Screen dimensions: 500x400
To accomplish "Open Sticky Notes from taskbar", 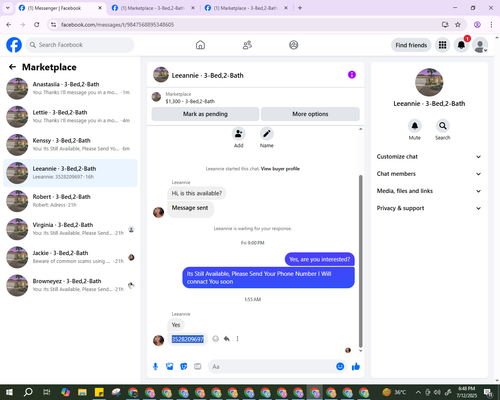I will pos(99,392).
